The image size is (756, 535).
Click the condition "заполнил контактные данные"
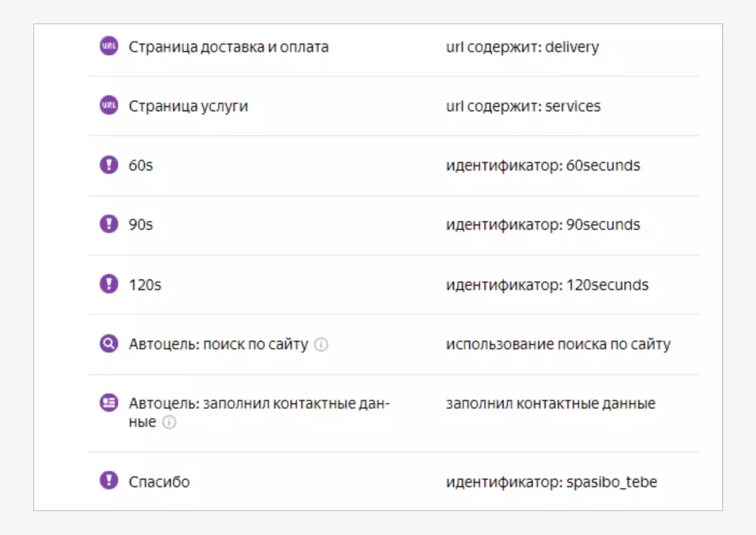coord(550,403)
